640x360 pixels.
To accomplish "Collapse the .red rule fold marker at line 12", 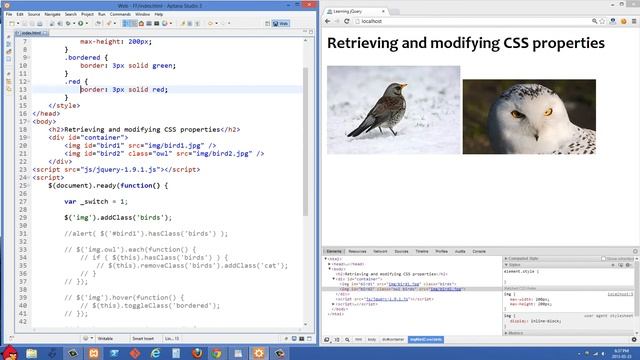I will click(x=29, y=82).
